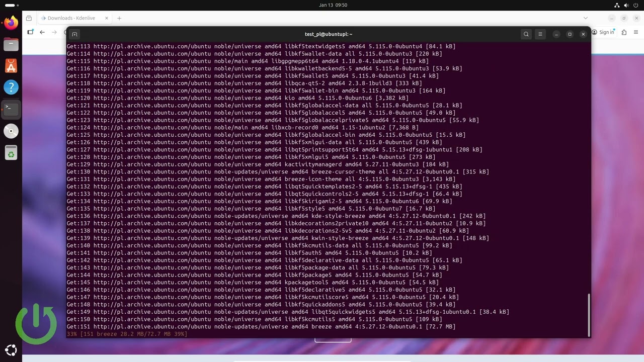Open the terminal hamburger menu
The height and width of the screenshot is (362, 644).
click(x=540, y=34)
